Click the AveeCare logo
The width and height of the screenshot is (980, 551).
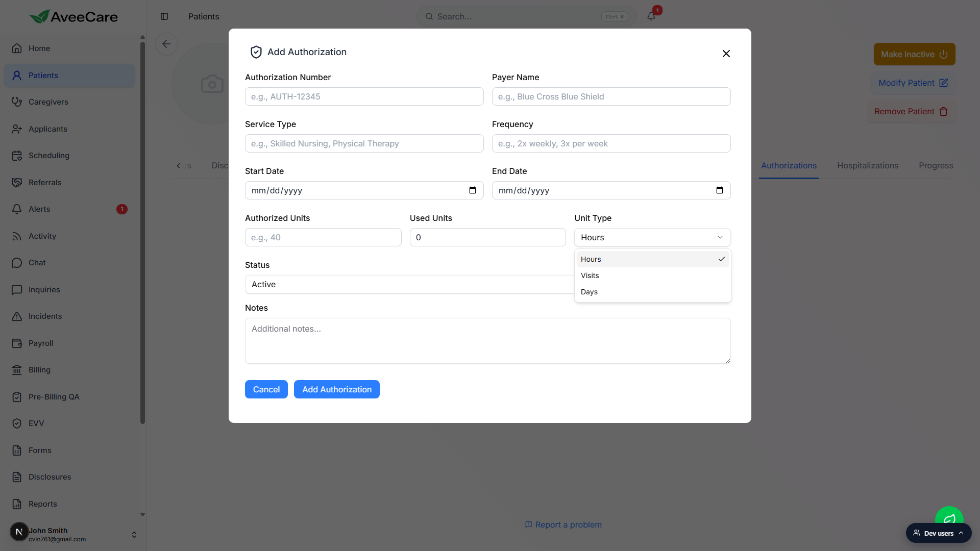(73, 16)
